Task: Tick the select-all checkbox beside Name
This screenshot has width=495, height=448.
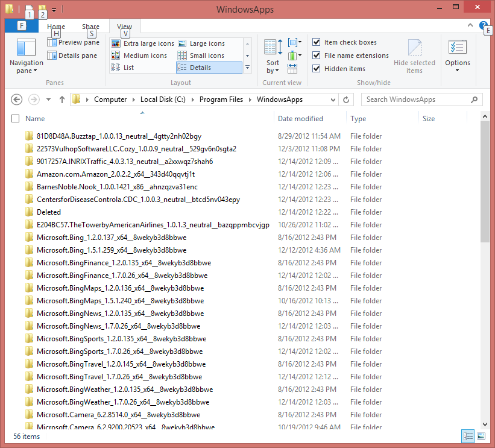Action: (x=15, y=118)
